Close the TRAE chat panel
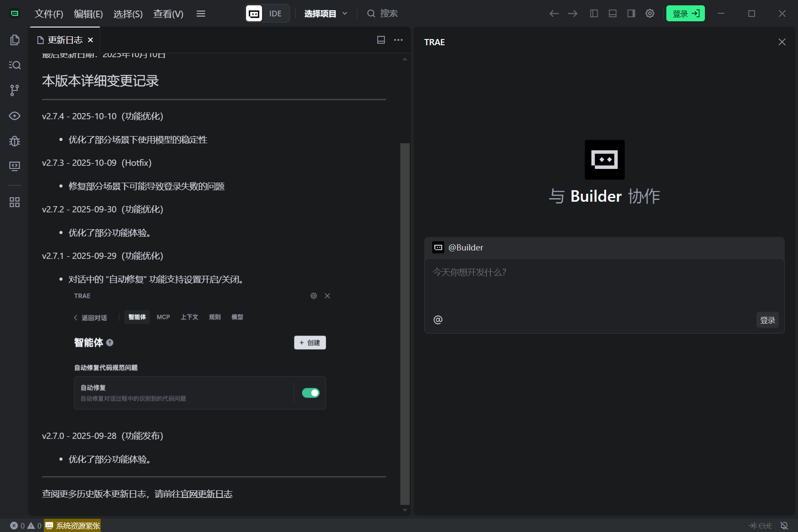This screenshot has height=532, width=798. 782,42
